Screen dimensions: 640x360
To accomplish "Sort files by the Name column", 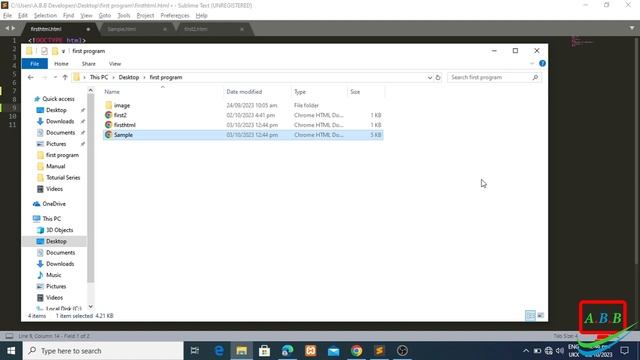I will point(112,92).
